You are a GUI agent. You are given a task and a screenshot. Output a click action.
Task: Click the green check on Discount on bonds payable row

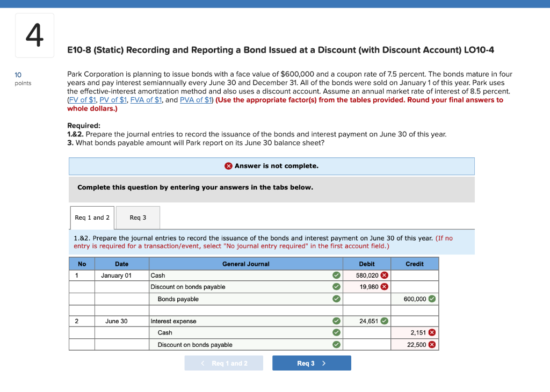click(x=336, y=286)
